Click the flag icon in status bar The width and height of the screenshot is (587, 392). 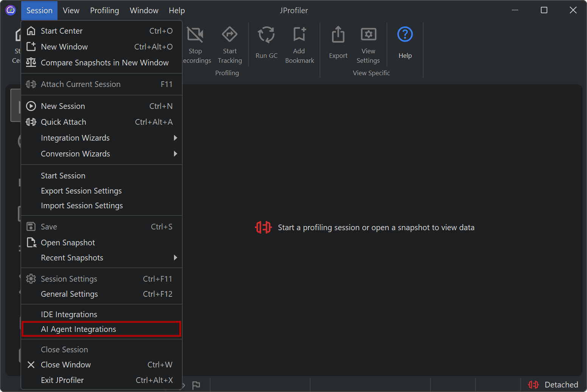tap(196, 385)
